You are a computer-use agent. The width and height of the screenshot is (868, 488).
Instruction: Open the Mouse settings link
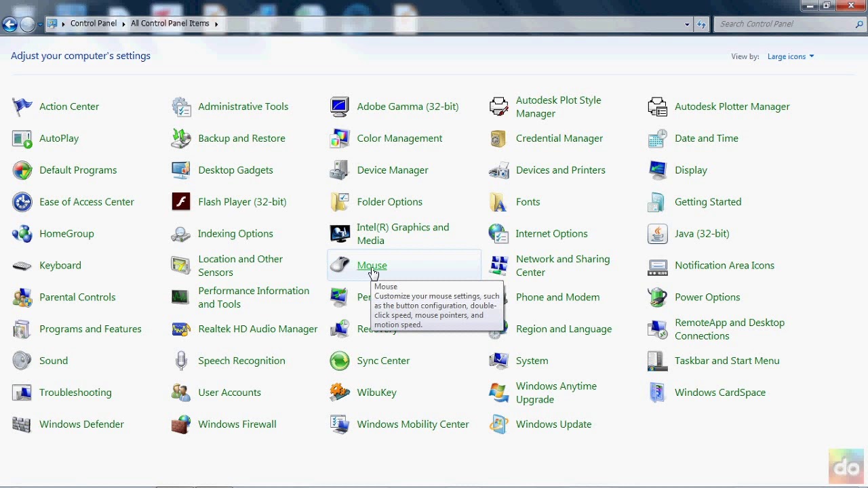(x=372, y=266)
